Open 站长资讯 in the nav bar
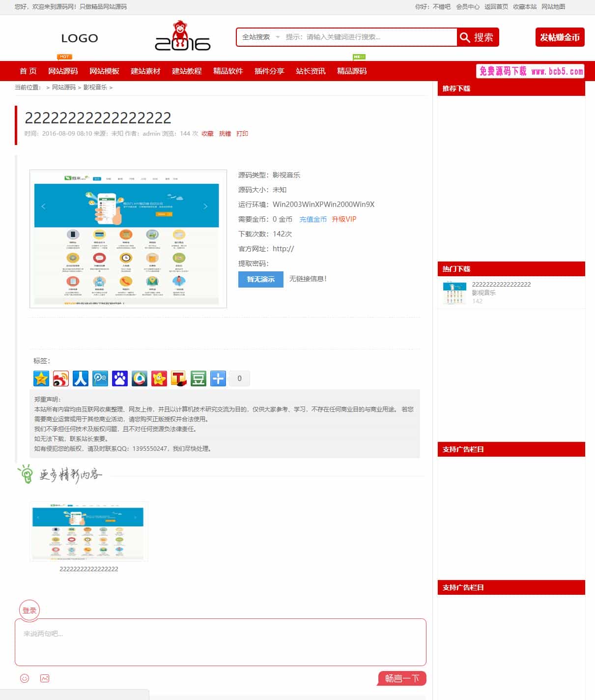The height and width of the screenshot is (700, 595). pos(311,71)
